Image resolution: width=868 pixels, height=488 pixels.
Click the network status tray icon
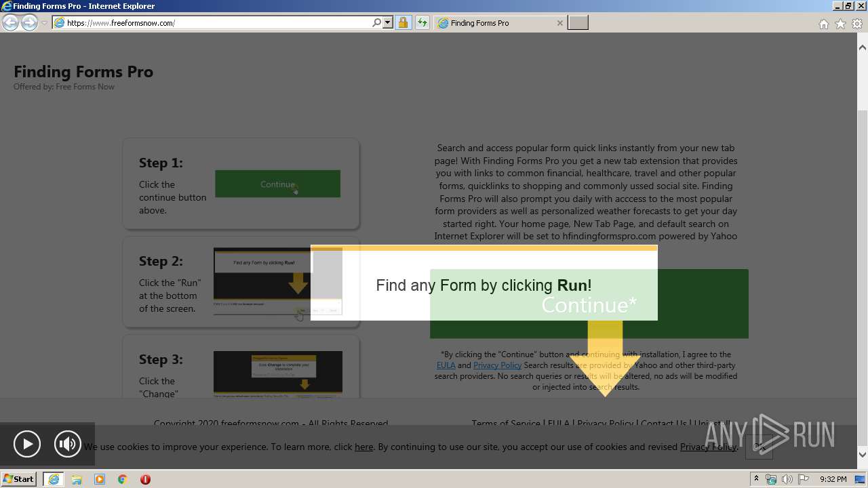(771, 479)
